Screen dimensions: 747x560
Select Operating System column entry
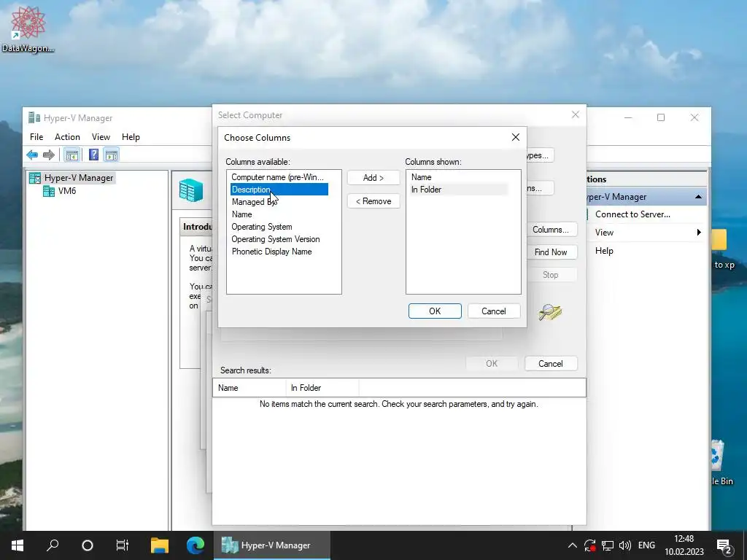pyautogui.click(x=279, y=227)
